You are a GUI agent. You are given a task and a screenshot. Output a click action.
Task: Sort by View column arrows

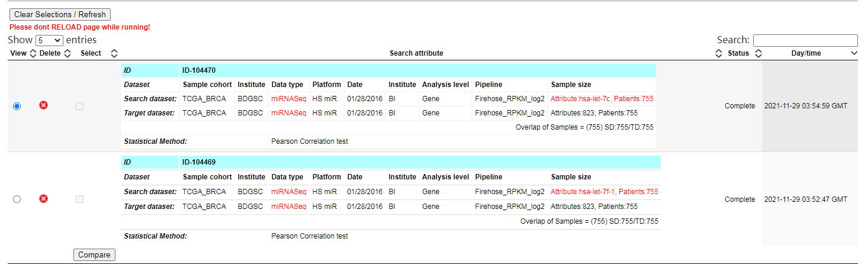pyautogui.click(x=33, y=53)
